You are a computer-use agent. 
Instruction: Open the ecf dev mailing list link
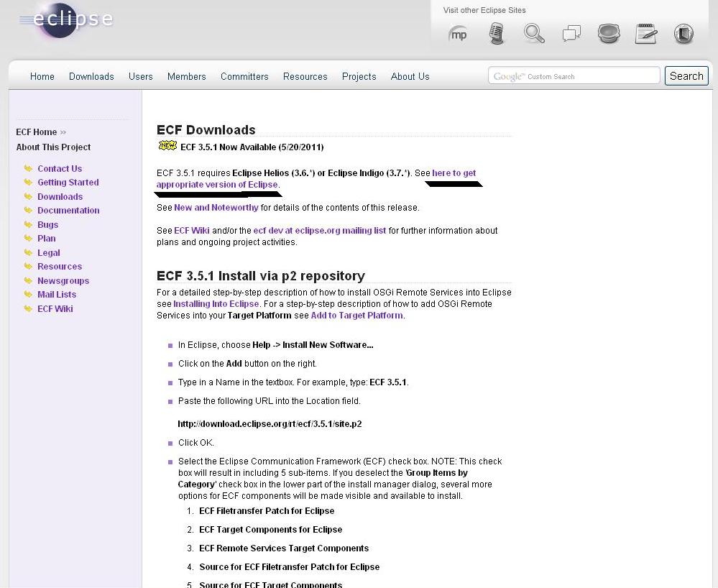pos(320,230)
